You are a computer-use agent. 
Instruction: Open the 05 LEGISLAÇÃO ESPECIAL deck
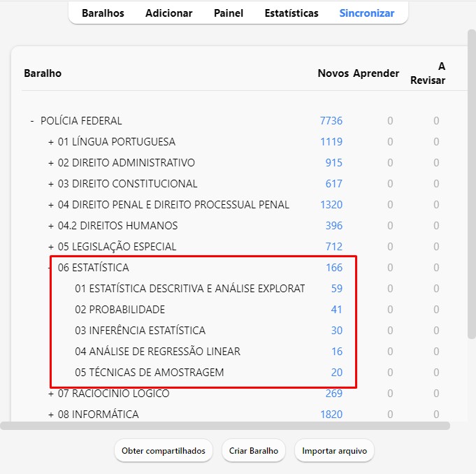click(117, 247)
